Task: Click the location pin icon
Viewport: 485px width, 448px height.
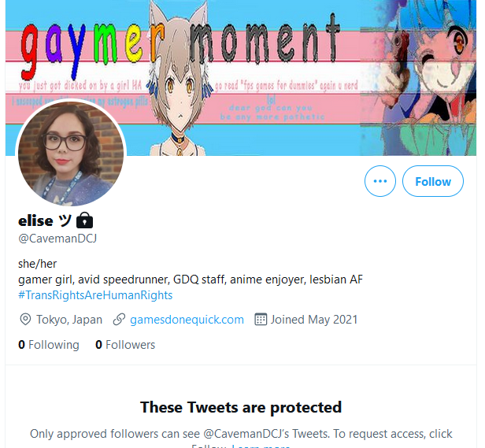Action: pos(25,320)
